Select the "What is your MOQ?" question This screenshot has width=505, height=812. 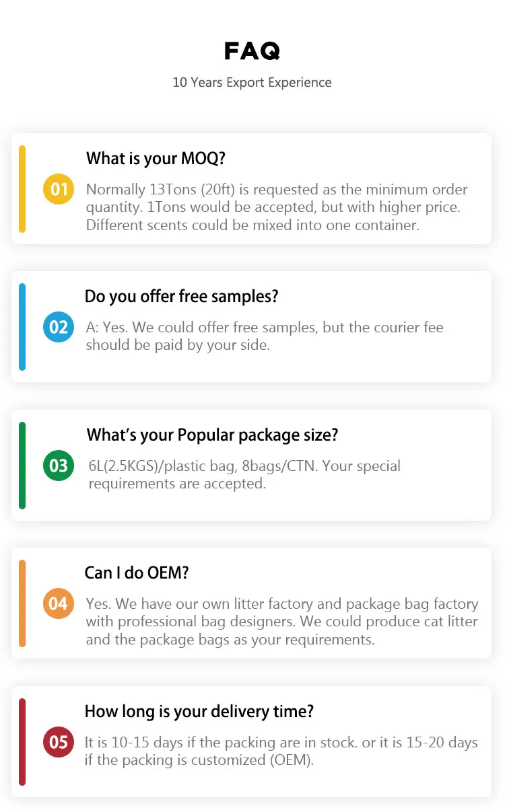coord(156,159)
